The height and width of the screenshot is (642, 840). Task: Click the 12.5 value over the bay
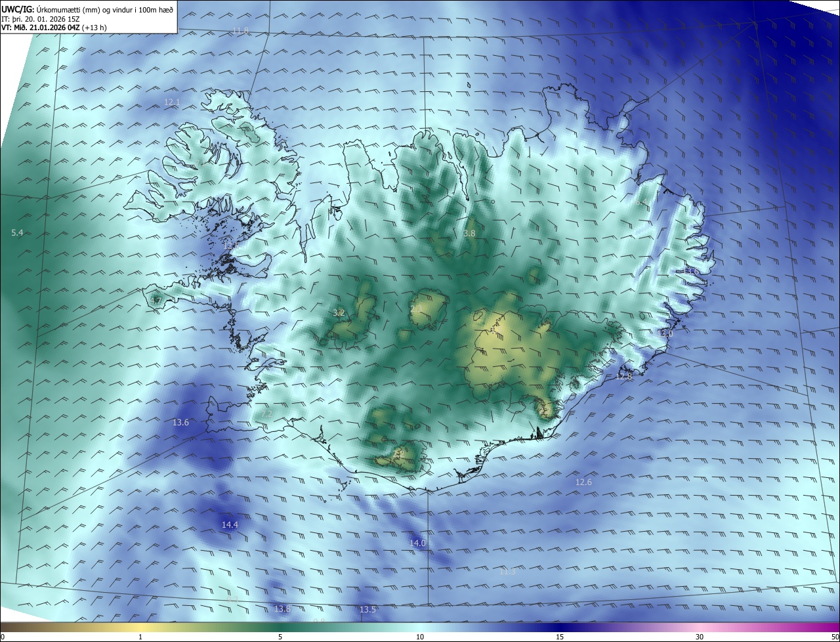pyautogui.click(x=230, y=245)
